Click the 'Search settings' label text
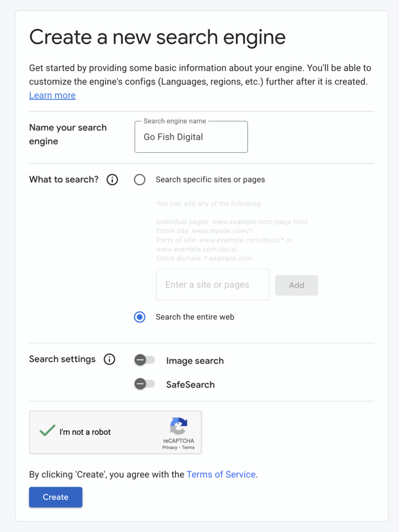 click(62, 360)
